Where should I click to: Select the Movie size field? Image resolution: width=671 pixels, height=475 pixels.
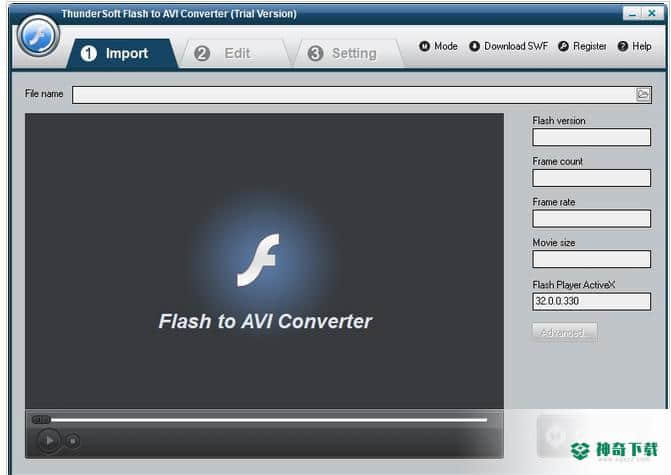click(591, 259)
